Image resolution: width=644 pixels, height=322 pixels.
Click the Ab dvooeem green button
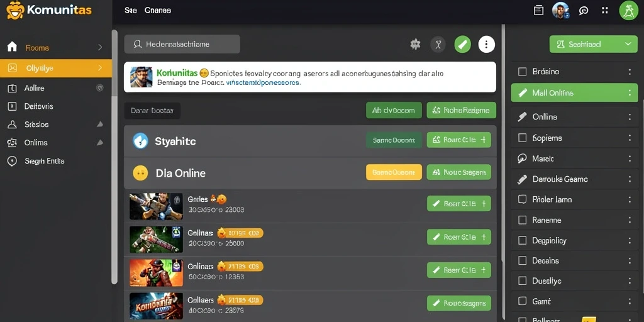point(394,110)
